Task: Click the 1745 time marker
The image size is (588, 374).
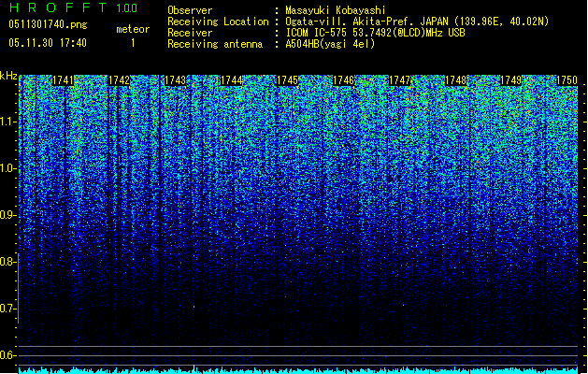Action: click(x=287, y=80)
